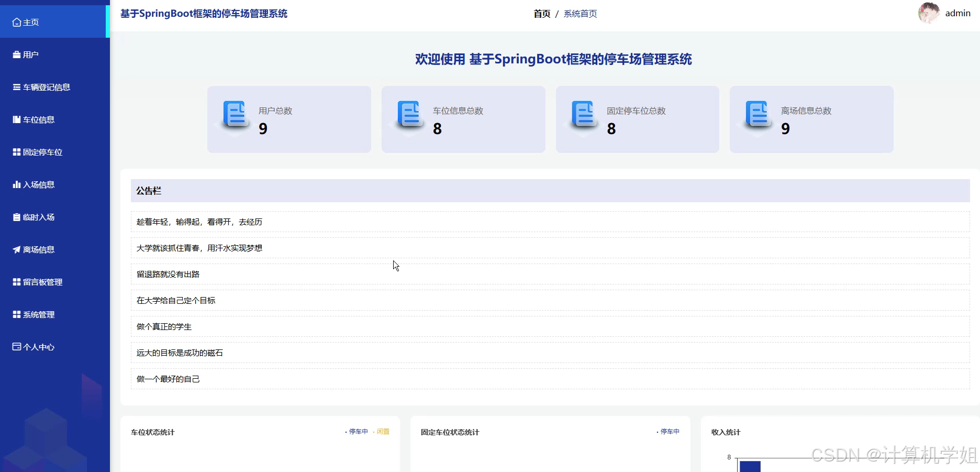980x472 pixels.
Task: Open announcement 大学就该抓住青春，用汗水实现梦想
Action: click(x=550, y=248)
